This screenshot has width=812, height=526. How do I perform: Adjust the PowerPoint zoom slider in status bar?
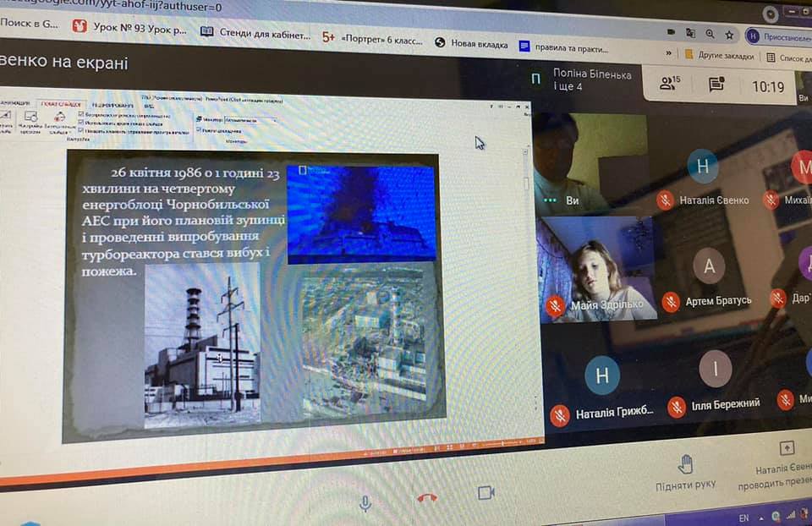pyautogui.click(x=502, y=443)
